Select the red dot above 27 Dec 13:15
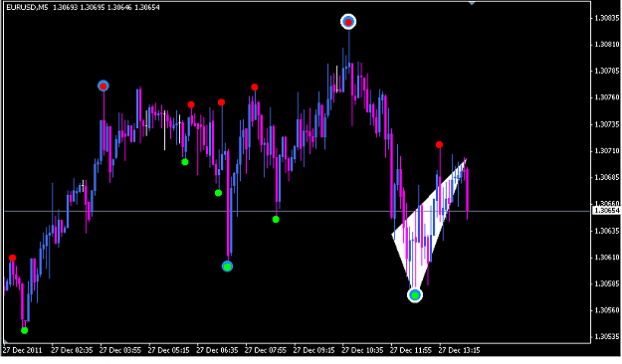 tap(439, 145)
